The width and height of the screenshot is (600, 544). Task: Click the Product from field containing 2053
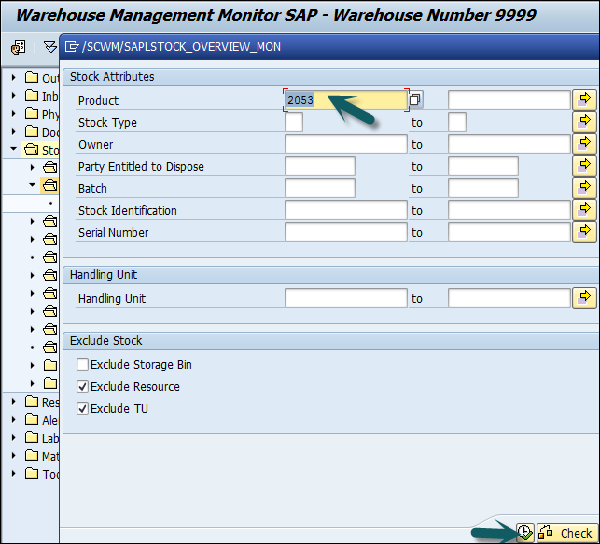(346, 100)
